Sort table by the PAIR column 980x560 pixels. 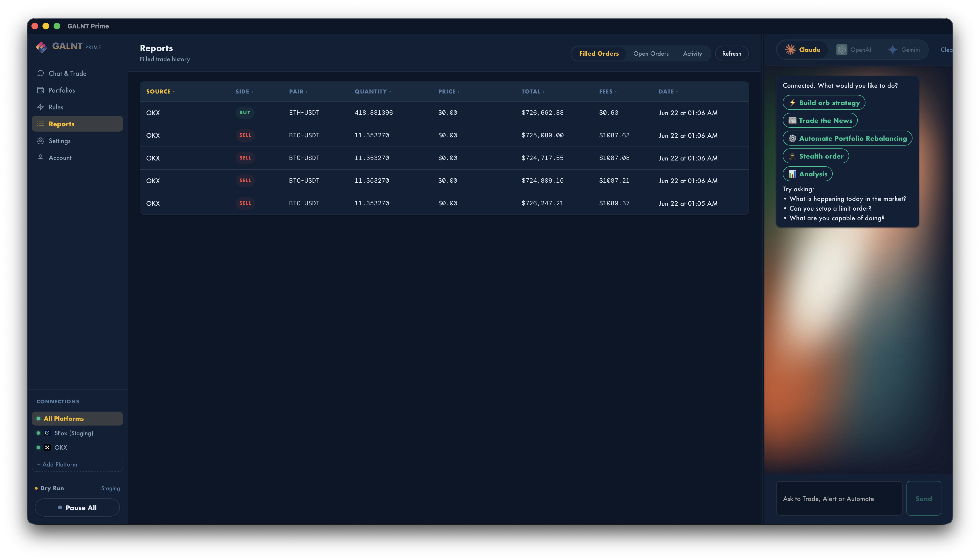point(298,92)
